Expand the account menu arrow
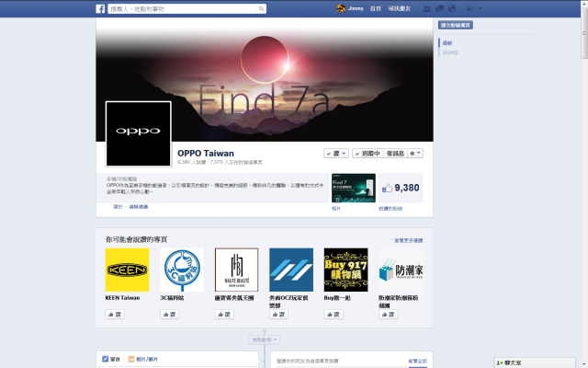588x368 pixels. click(481, 8)
